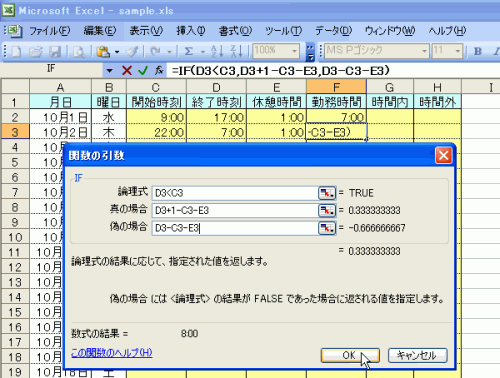
Task: Open the ツール(T) menu
Action: click(x=283, y=31)
